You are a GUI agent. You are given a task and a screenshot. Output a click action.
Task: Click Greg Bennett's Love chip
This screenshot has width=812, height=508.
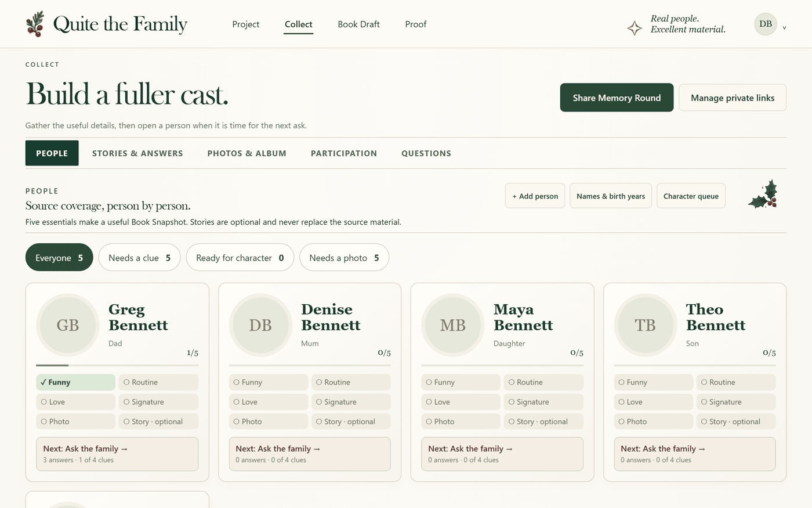(76, 402)
